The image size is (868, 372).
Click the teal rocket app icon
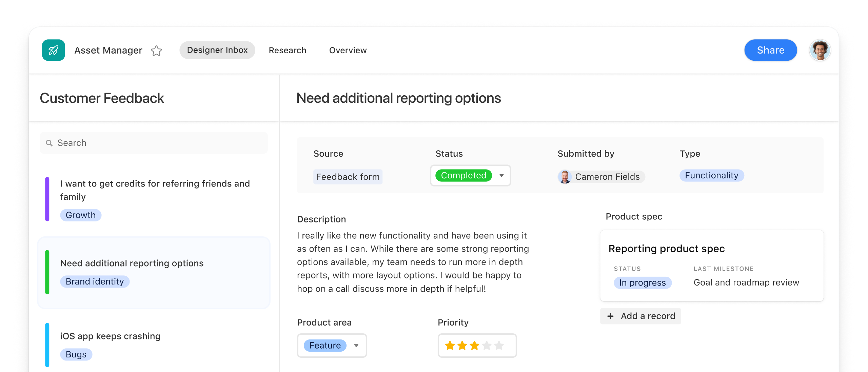pyautogui.click(x=53, y=50)
